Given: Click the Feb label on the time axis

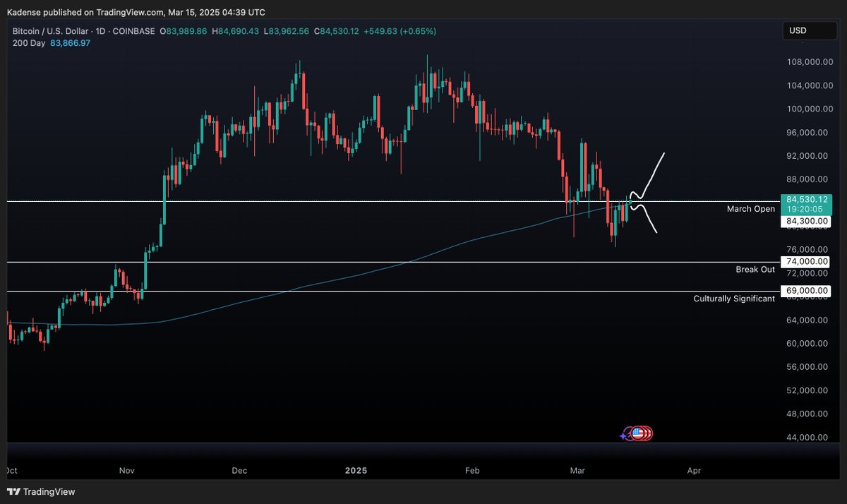Looking at the screenshot, I should 472,470.
